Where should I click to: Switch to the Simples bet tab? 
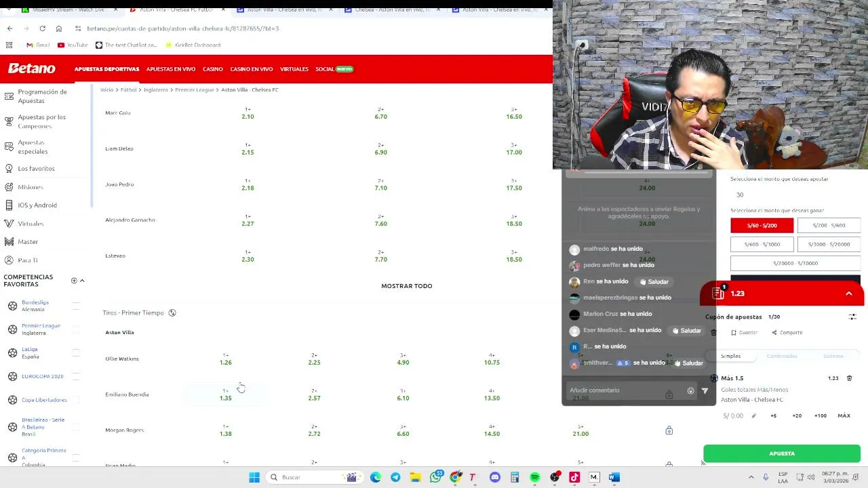point(730,356)
